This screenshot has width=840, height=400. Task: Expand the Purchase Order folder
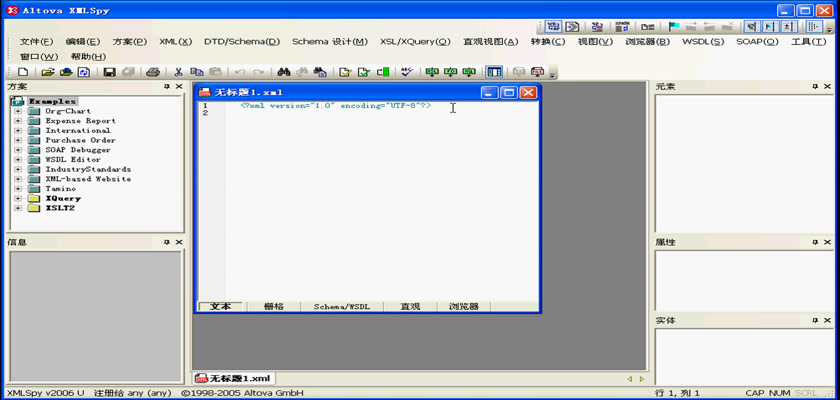click(18, 140)
